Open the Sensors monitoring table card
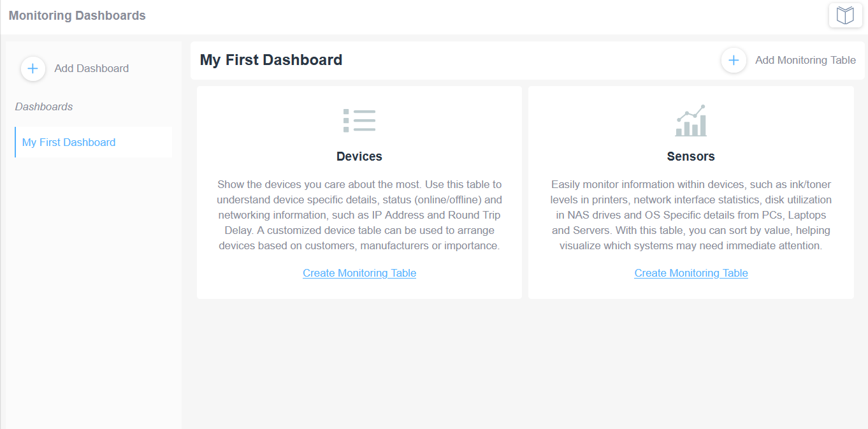The width and height of the screenshot is (868, 429). [x=691, y=193]
